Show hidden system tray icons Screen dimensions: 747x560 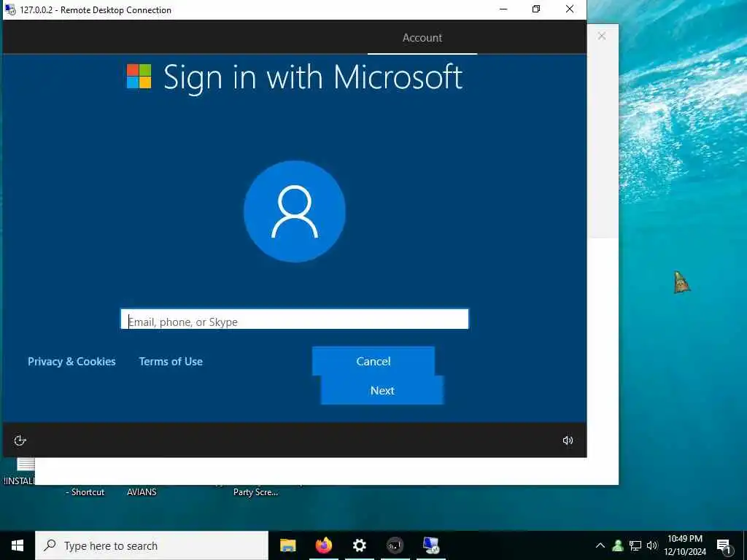coord(600,545)
